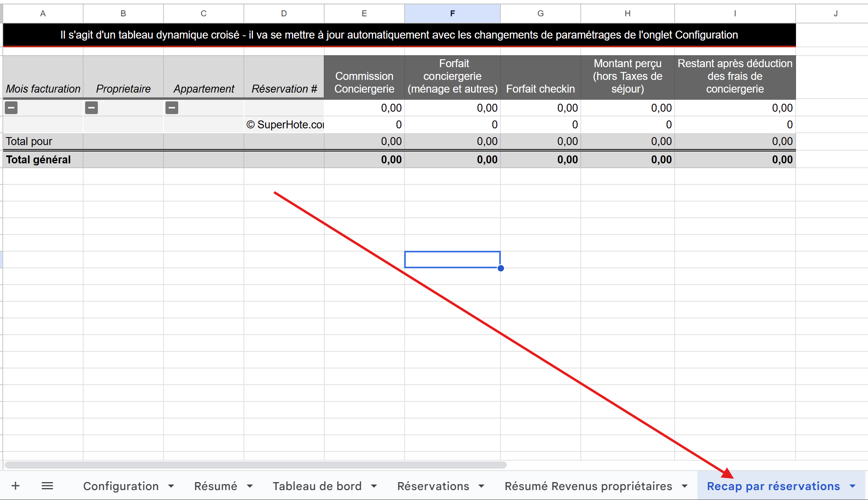Screen dimensions: 868x500
Task: Switch to the Réservations sheet tab
Action: click(x=433, y=486)
